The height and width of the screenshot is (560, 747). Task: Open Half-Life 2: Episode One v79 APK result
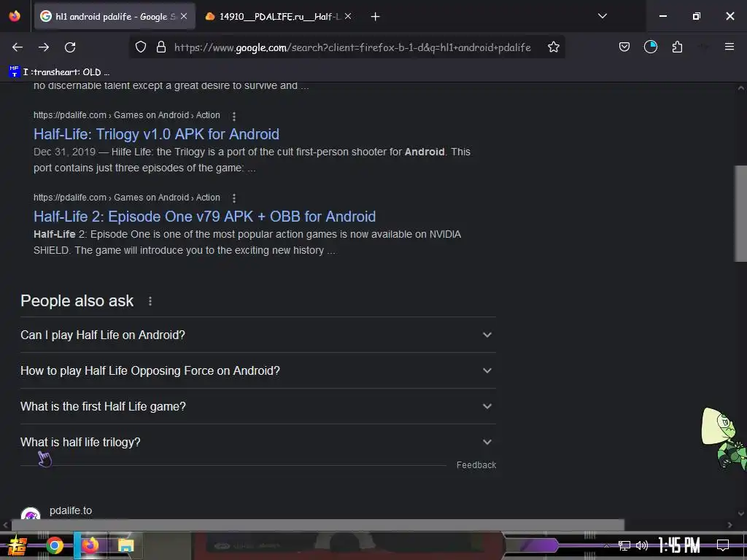[x=204, y=217]
